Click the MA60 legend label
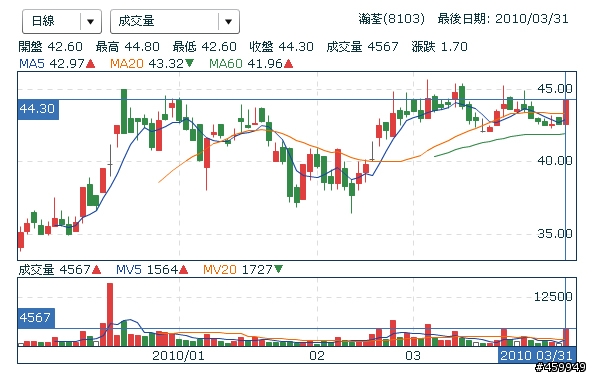 point(226,63)
